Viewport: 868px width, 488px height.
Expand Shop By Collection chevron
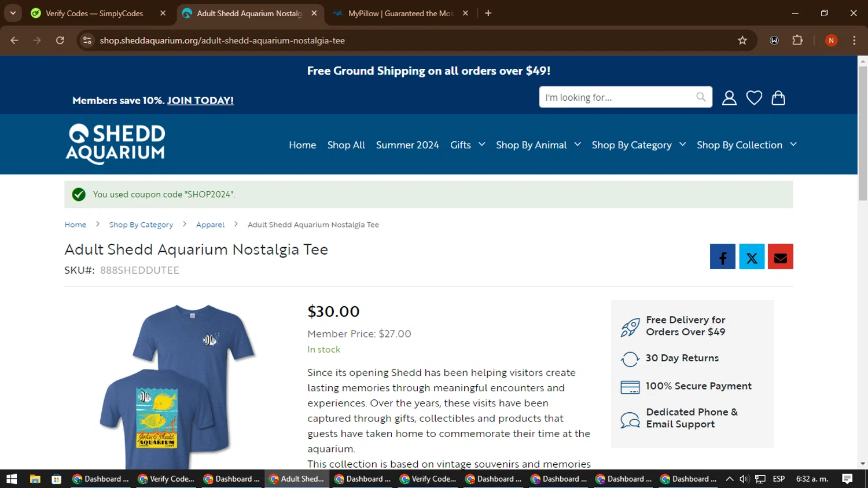tap(793, 144)
